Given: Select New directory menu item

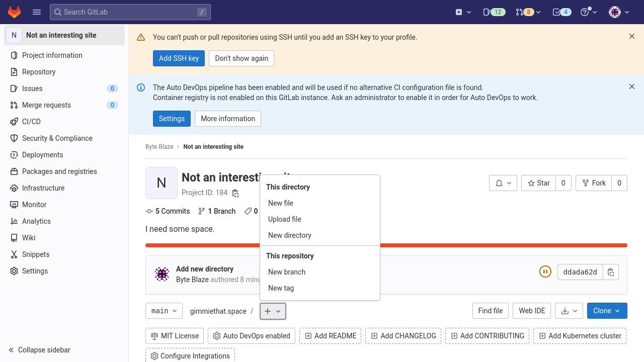Looking at the screenshot, I should point(320,235).
